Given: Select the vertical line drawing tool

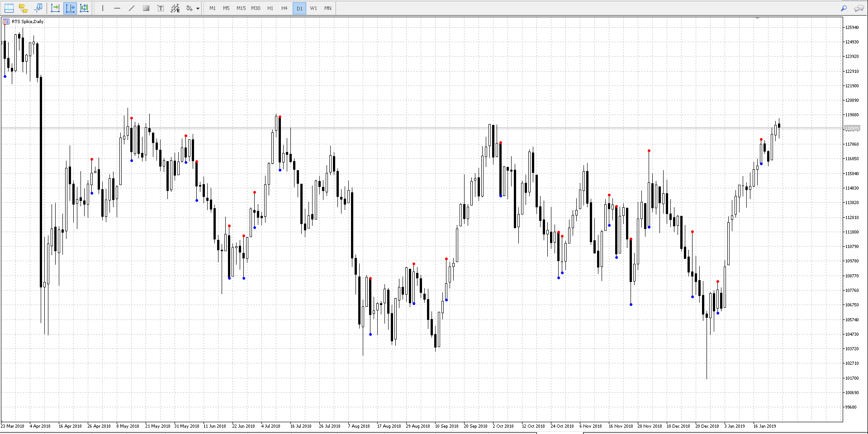Looking at the screenshot, I should (103, 8).
